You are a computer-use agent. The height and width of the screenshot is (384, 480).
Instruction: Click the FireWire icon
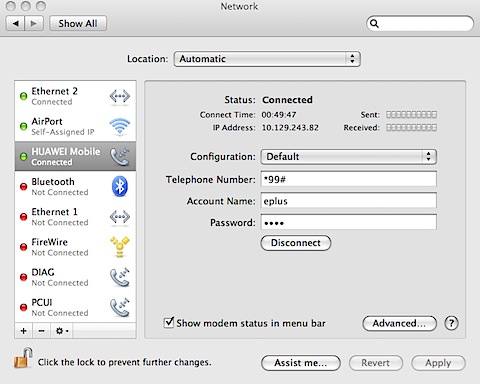point(120,247)
